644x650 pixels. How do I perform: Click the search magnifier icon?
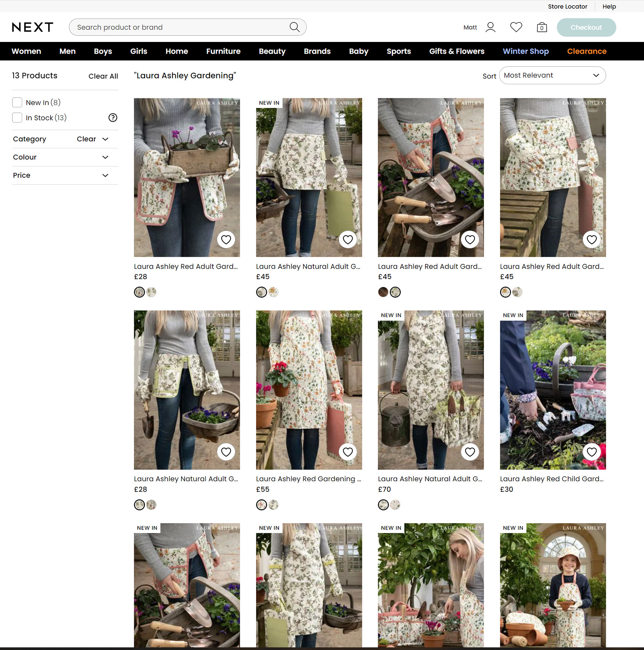[294, 27]
